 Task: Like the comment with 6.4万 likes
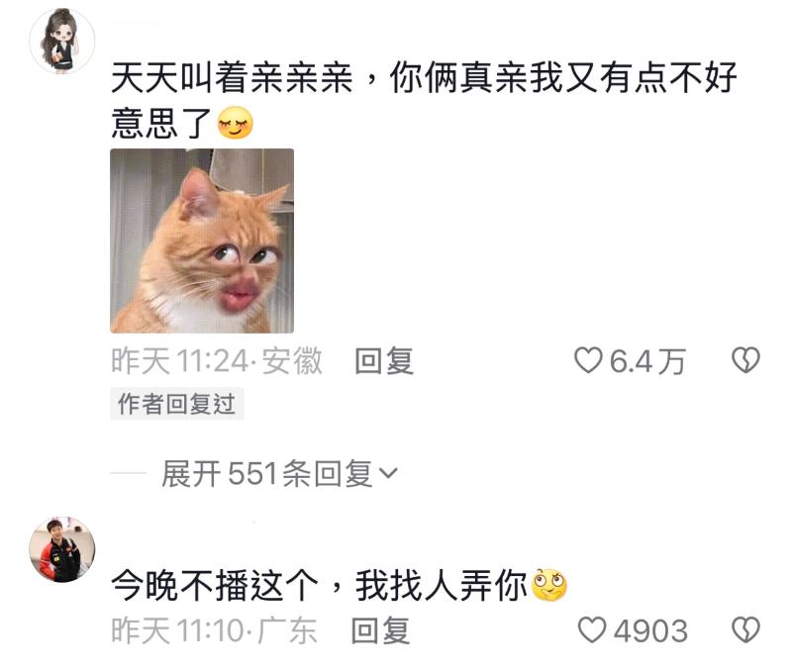tap(588, 360)
